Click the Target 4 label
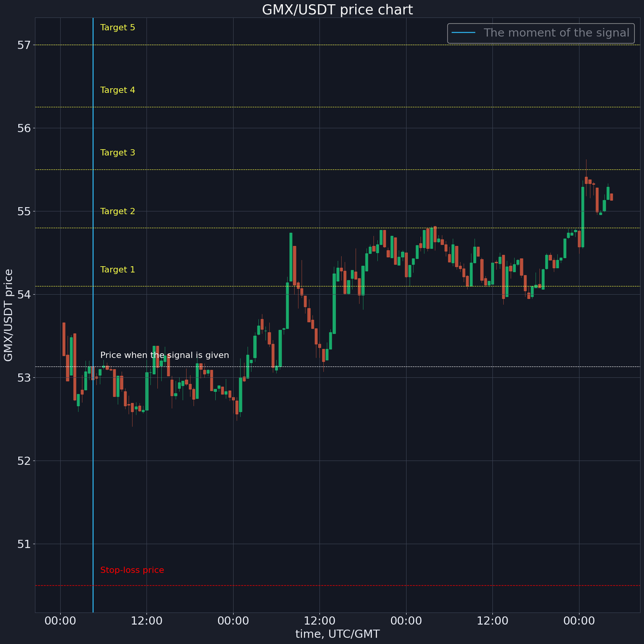644x644 pixels. (x=117, y=90)
